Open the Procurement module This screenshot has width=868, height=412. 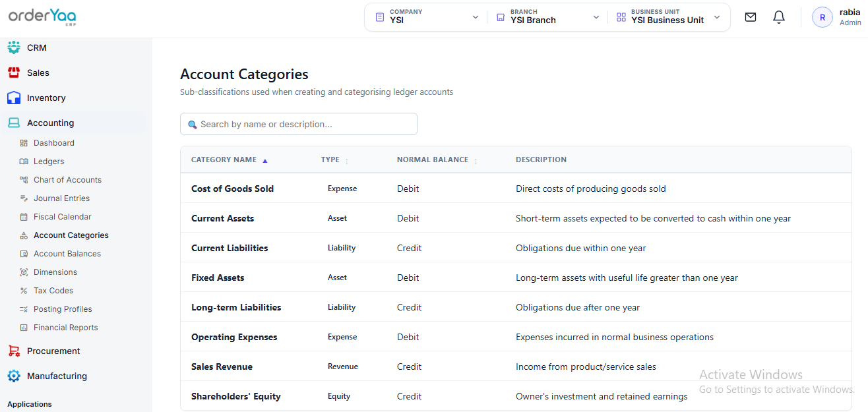tap(53, 351)
